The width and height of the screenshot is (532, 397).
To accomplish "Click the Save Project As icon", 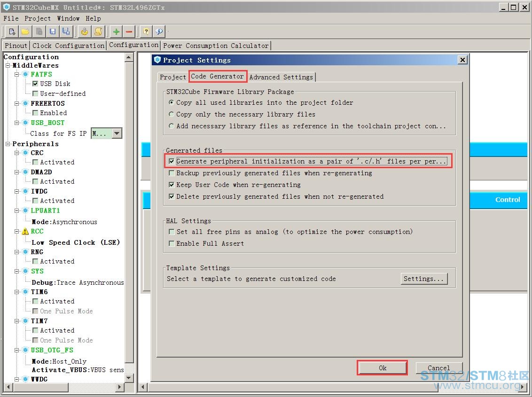I will 66,32.
